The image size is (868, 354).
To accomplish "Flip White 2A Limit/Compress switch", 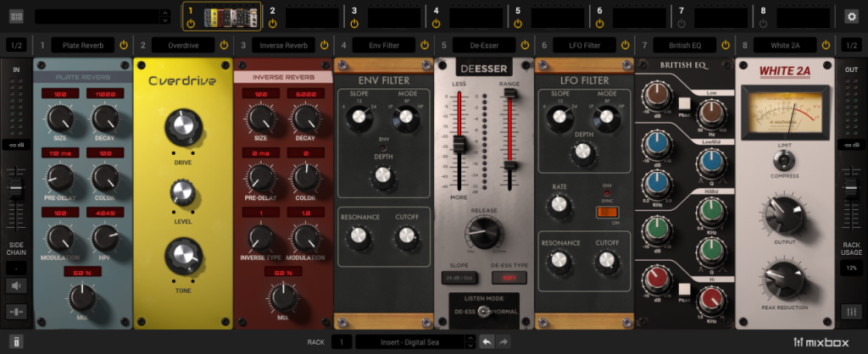I will [x=784, y=160].
